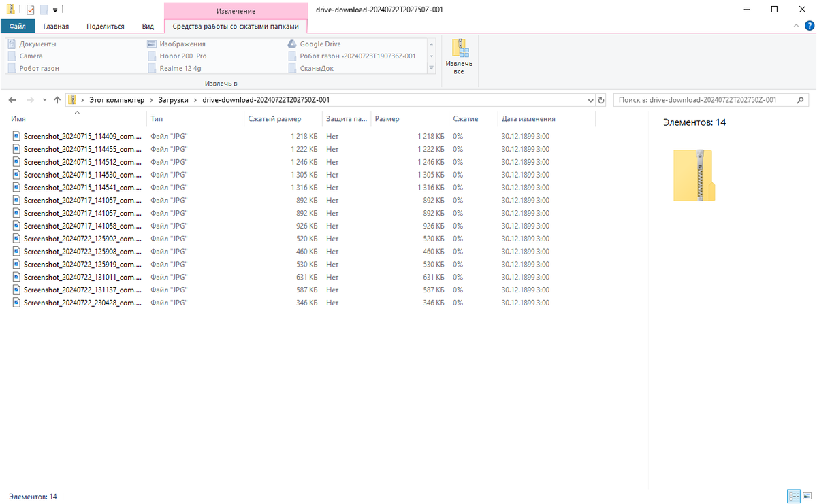Click Загрузки in the address breadcrumb
The image size is (817, 504).
pos(174,100)
